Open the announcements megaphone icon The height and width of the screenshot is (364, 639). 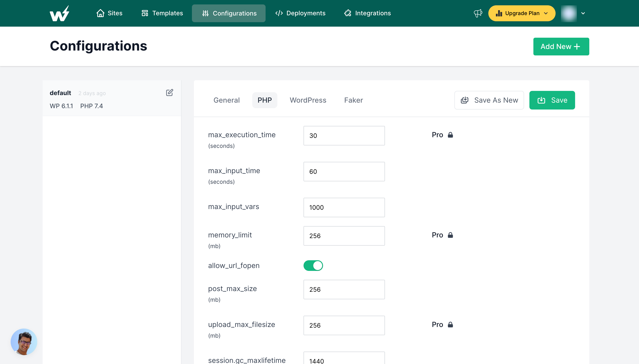(x=478, y=13)
